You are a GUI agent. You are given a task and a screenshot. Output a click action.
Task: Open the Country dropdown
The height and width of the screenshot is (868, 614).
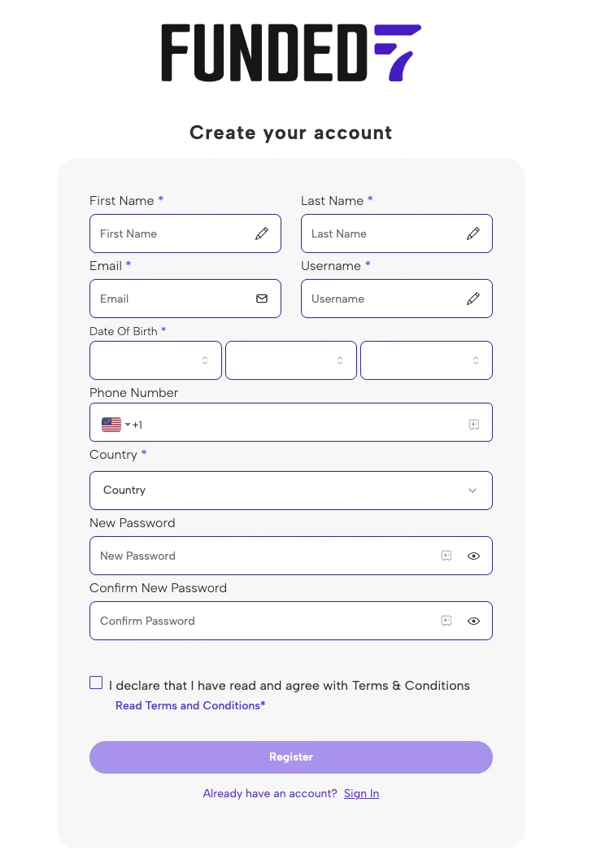(x=291, y=491)
